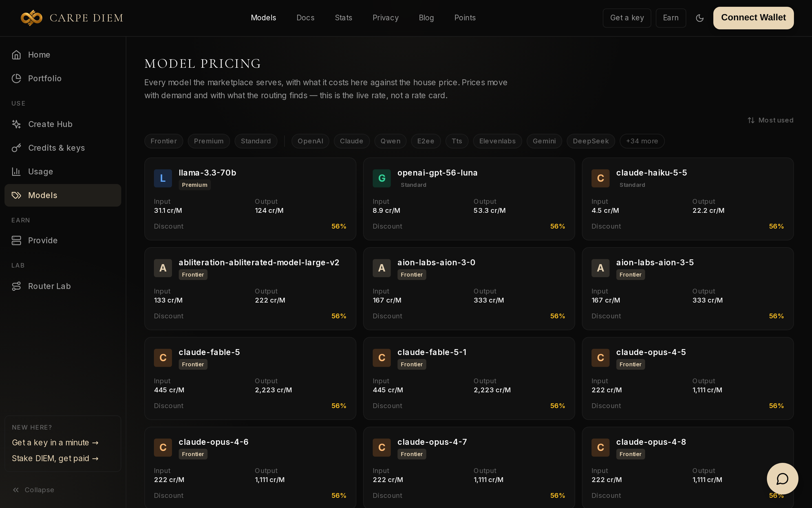
Task: Click the Models tag icon in the sidebar
Action: (x=16, y=195)
